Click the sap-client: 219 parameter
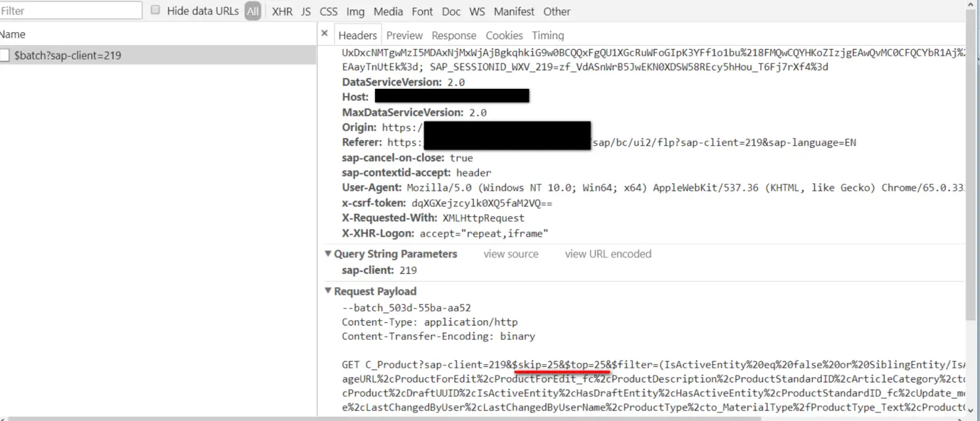980x421 pixels. pyautogui.click(x=380, y=270)
